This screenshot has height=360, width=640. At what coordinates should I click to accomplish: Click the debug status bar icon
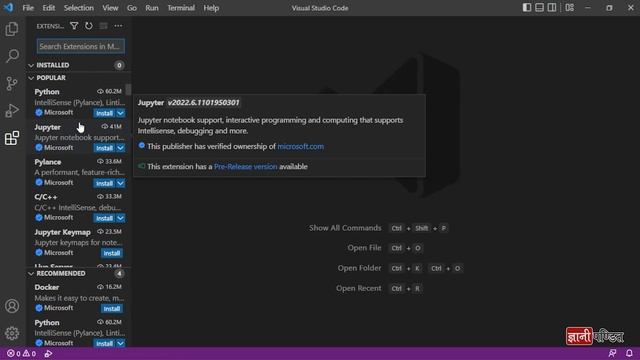click(48, 353)
